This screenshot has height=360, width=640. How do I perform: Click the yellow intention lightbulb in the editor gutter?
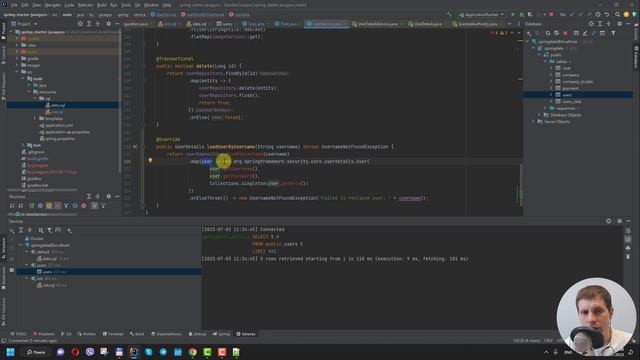point(150,161)
